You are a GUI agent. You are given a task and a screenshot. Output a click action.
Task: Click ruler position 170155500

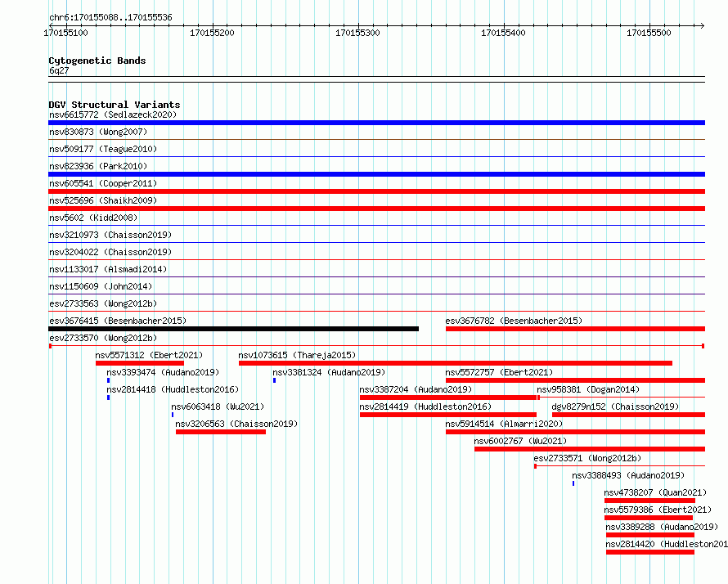649,33
